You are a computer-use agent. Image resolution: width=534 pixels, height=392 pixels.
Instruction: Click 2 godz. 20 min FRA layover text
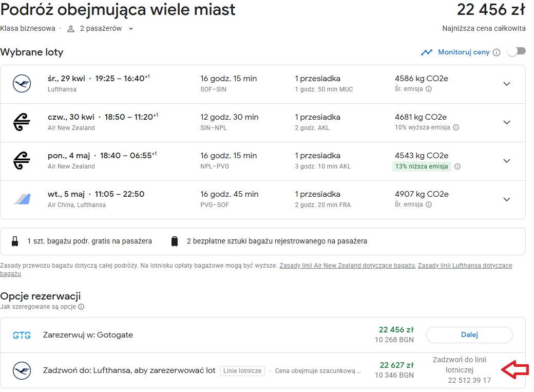(323, 205)
